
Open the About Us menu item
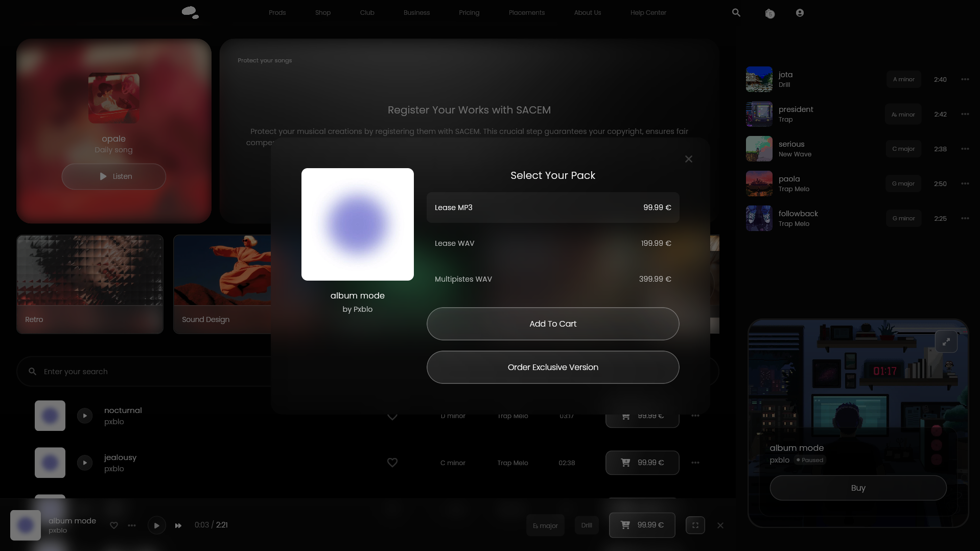pyautogui.click(x=587, y=13)
